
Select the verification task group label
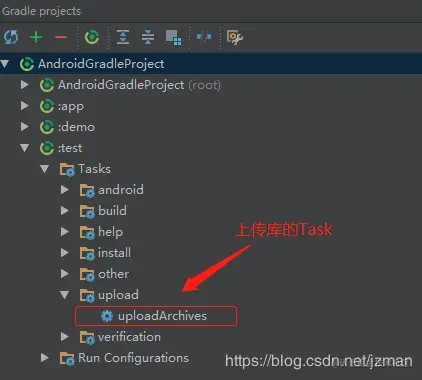point(129,337)
